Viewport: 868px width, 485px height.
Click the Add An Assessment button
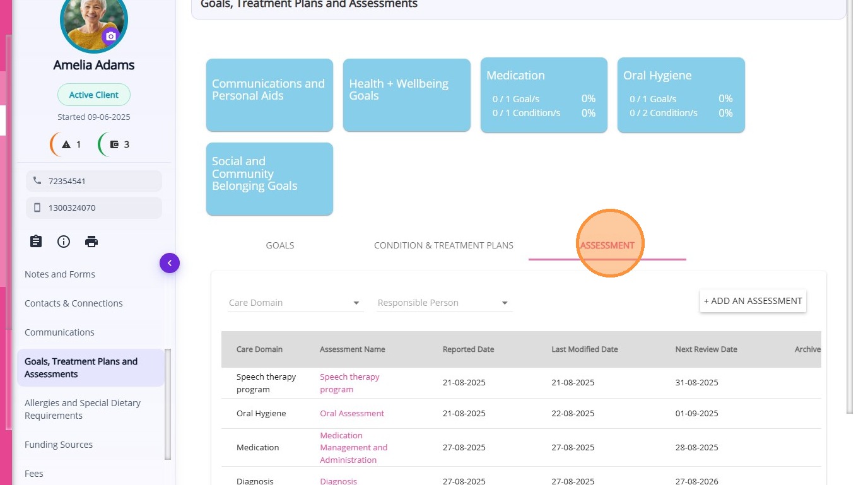[x=753, y=301]
